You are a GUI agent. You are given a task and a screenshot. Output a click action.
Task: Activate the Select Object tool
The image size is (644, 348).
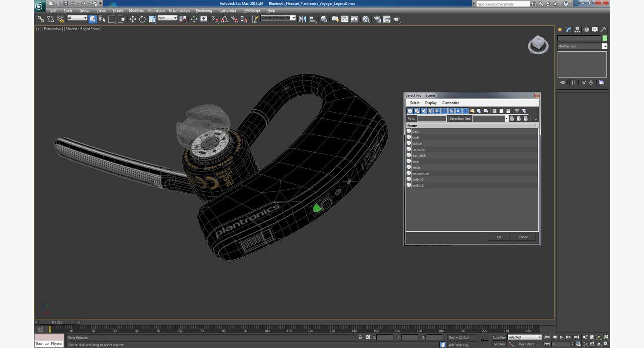93,19
